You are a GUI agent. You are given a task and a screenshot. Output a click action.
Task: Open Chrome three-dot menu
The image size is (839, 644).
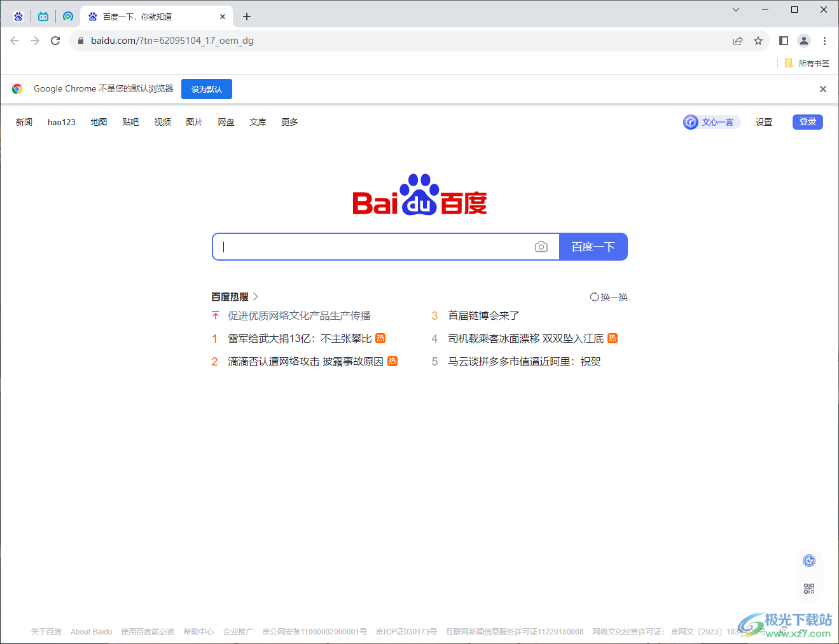point(824,41)
